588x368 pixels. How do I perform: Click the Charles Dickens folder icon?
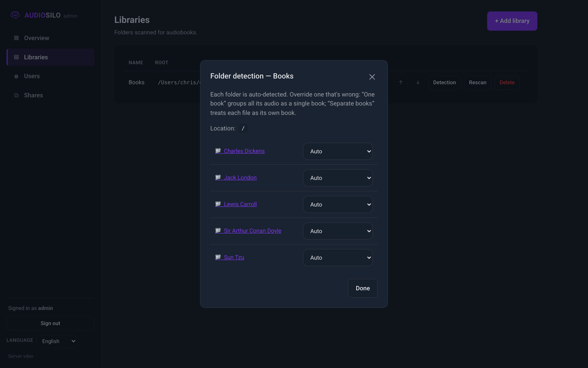point(218,151)
